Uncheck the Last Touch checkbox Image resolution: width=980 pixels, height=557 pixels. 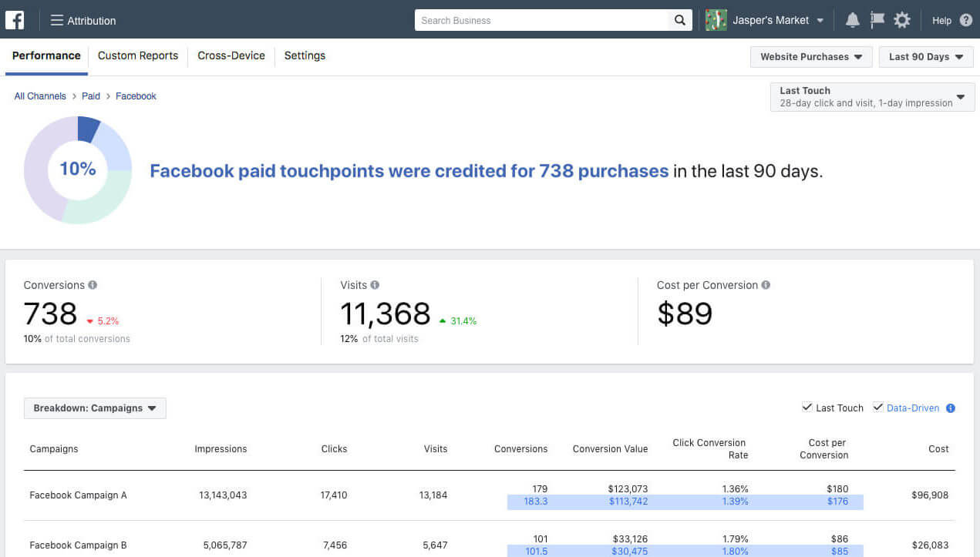tap(807, 408)
